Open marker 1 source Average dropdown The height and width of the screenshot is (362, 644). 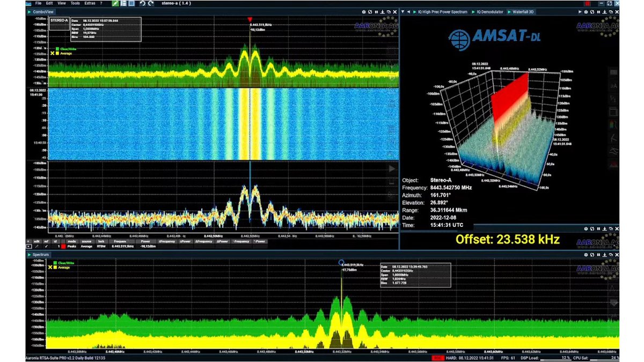86,246
